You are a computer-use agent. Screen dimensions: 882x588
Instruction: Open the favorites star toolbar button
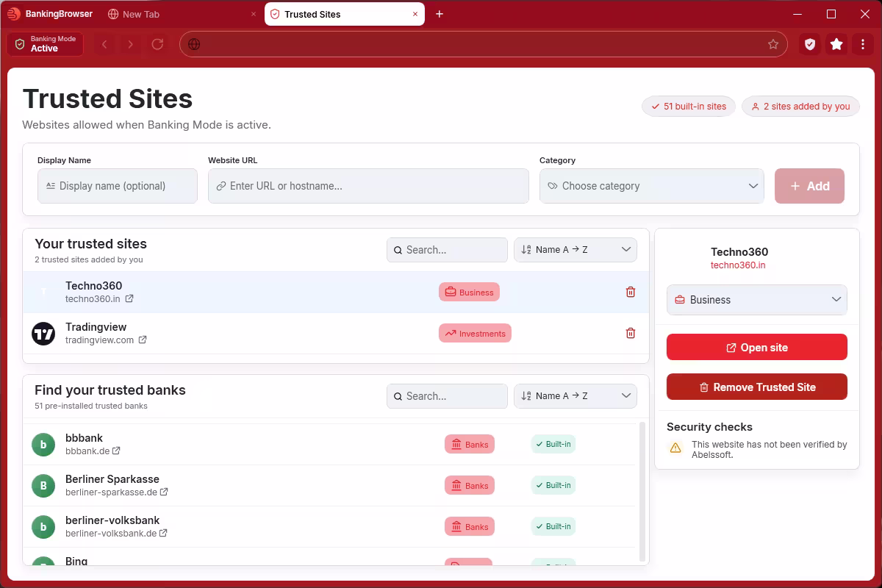[836, 44]
